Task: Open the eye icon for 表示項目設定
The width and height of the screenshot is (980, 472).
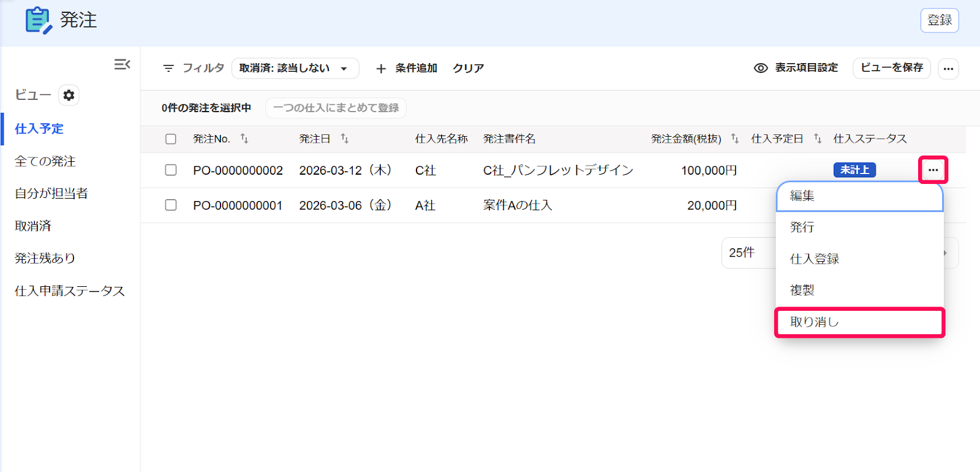Action: coord(761,68)
